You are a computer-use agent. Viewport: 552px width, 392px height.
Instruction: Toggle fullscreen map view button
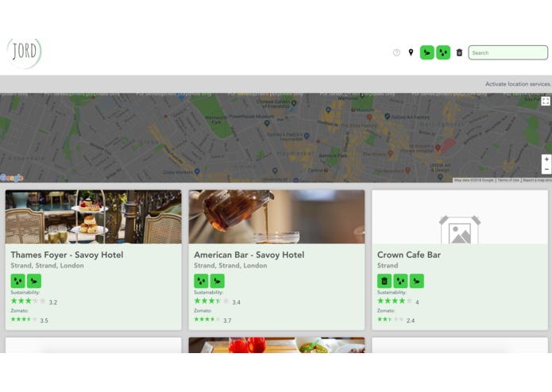pos(546,102)
